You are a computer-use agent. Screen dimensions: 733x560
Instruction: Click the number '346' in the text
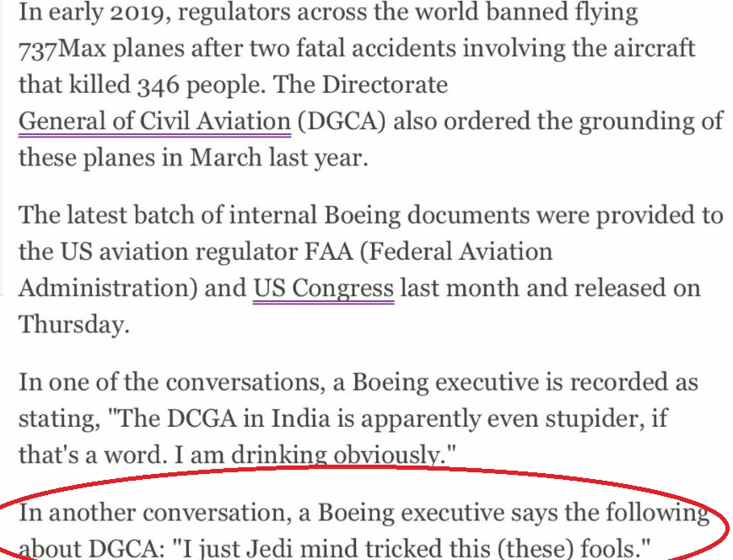coord(159,85)
